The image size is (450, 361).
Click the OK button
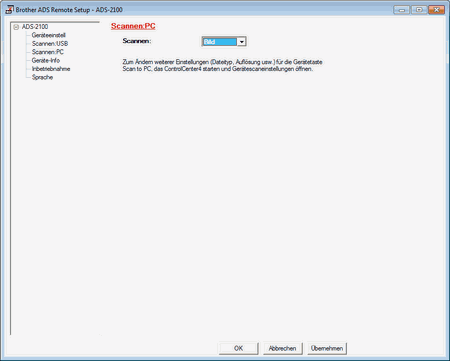click(238, 348)
